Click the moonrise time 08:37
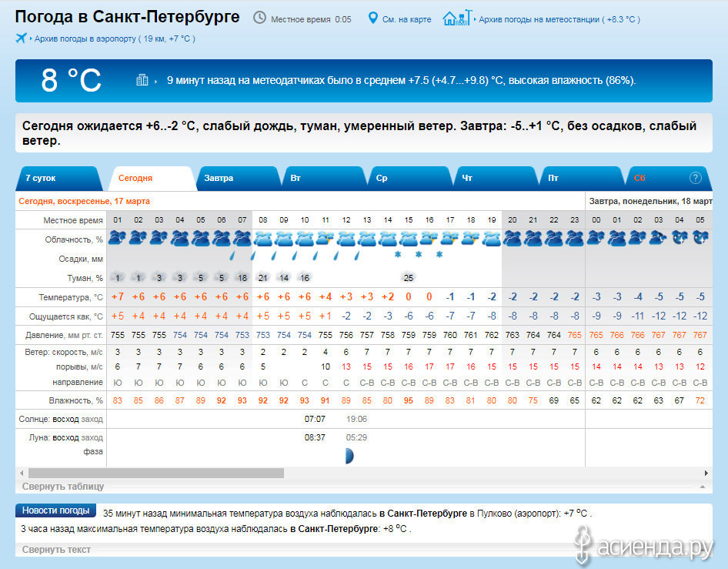This screenshot has width=728, height=569. click(314, 437)
